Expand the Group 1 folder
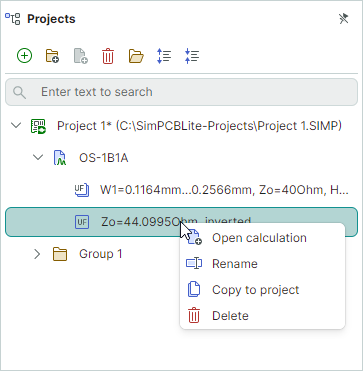363x371 pixels. click(x=37, y=254)
